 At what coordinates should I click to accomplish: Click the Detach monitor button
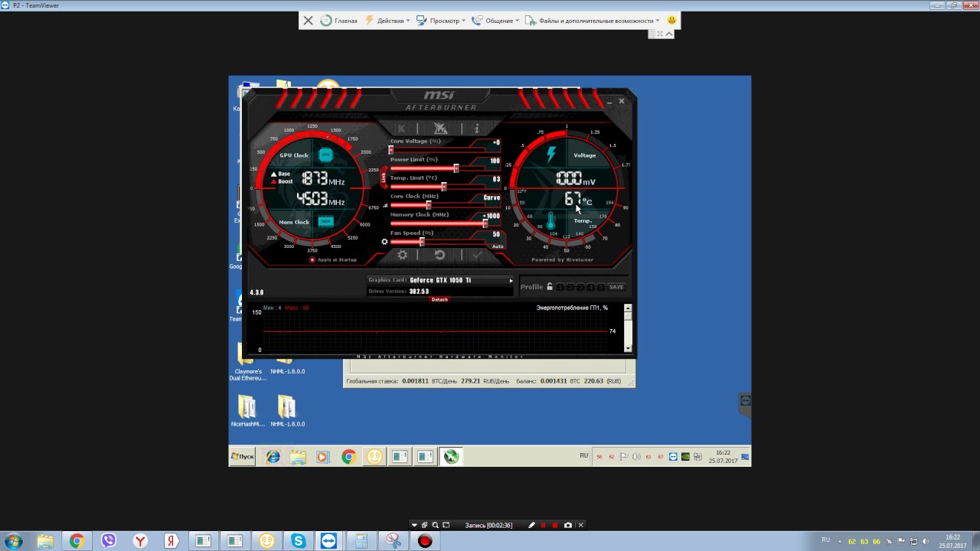coord(439,299)
